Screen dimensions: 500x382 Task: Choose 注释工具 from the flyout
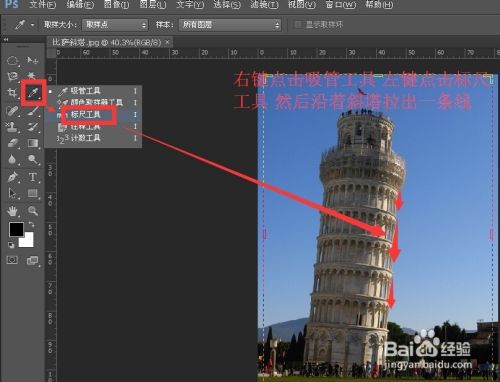click(93, 127)
